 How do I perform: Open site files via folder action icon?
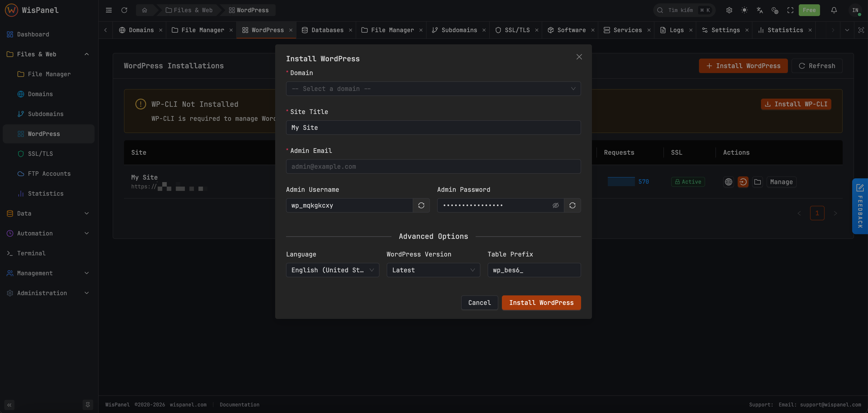tap(758, 182)
